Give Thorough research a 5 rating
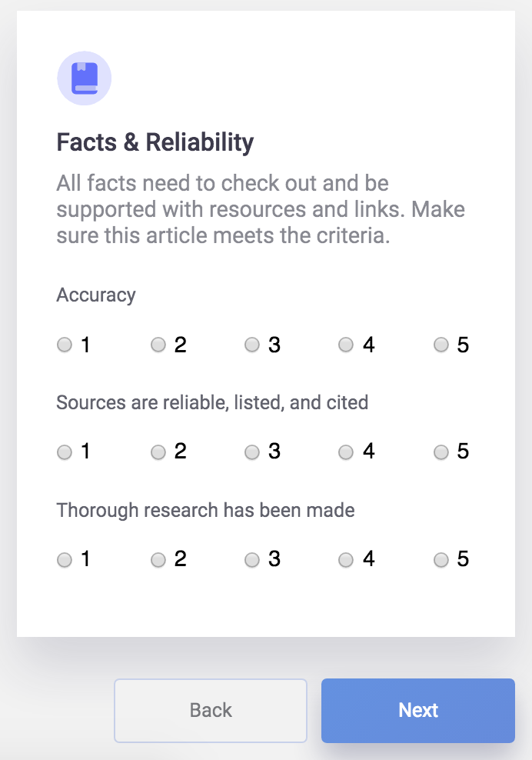 pyautogui.click(x=441, y=560)
